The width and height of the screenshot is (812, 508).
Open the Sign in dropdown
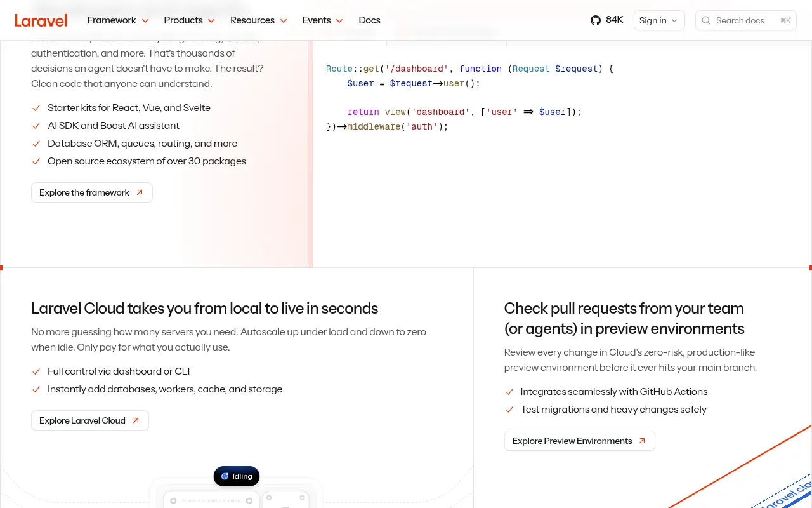click(659, 20)
